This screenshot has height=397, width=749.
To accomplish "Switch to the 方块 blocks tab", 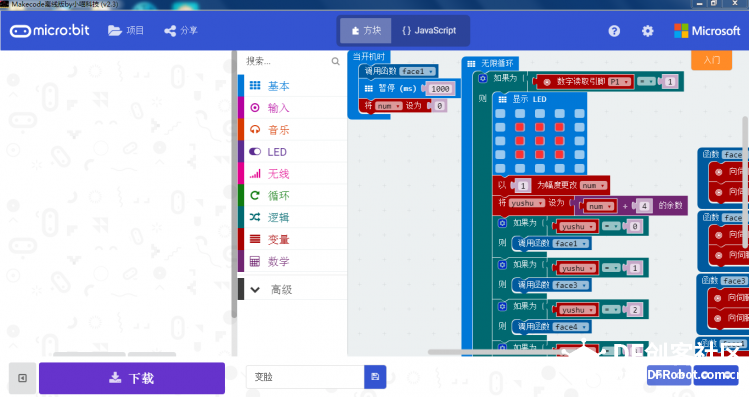I will pyautogui.click(x=366, y=31).
